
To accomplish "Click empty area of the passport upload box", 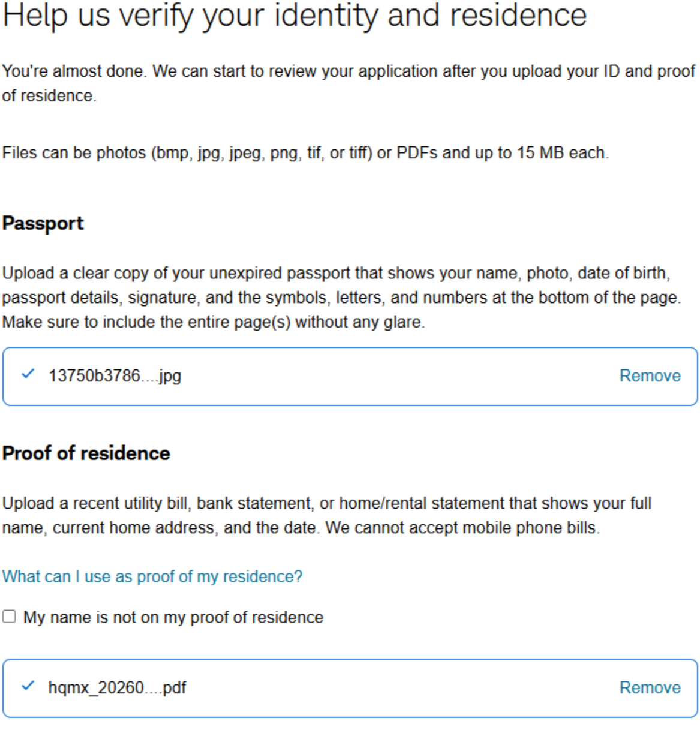I will pyautogui.click(x=396, y=376).
